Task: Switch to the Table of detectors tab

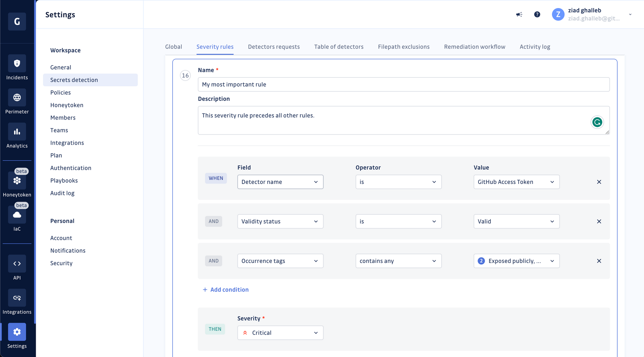Action: [339, 47]
